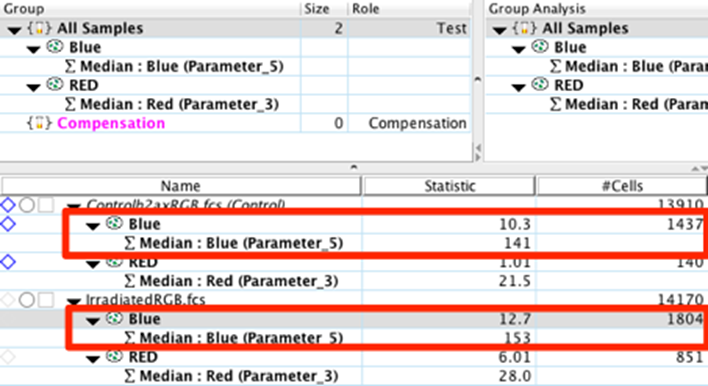Click the splitter handle between group and sample panes
The height and width of the screenshot is (386, 708).
354,167
